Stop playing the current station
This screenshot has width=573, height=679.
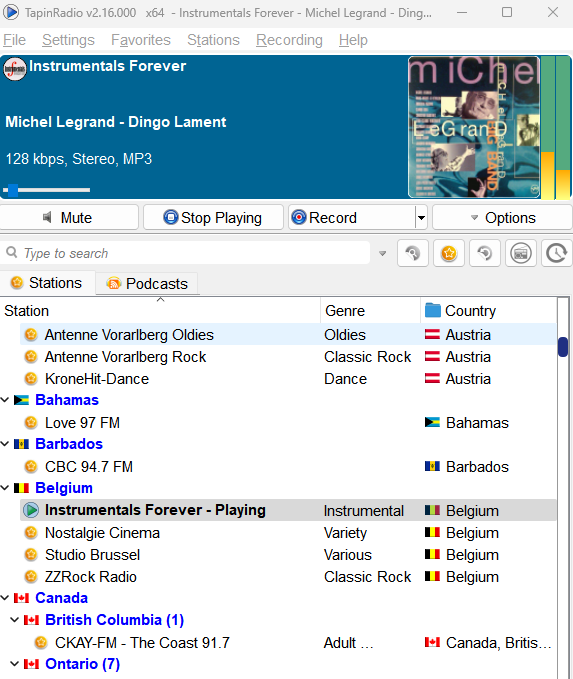pos(213,217)
